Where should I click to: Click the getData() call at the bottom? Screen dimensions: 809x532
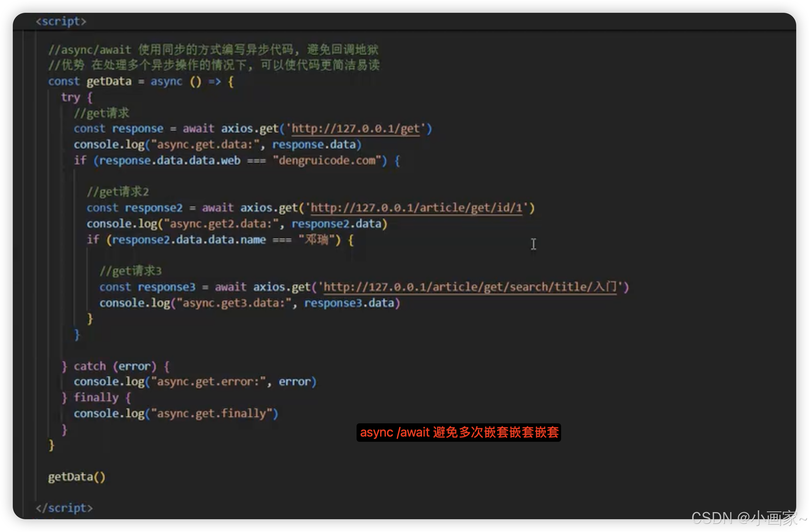click(77, 477)
